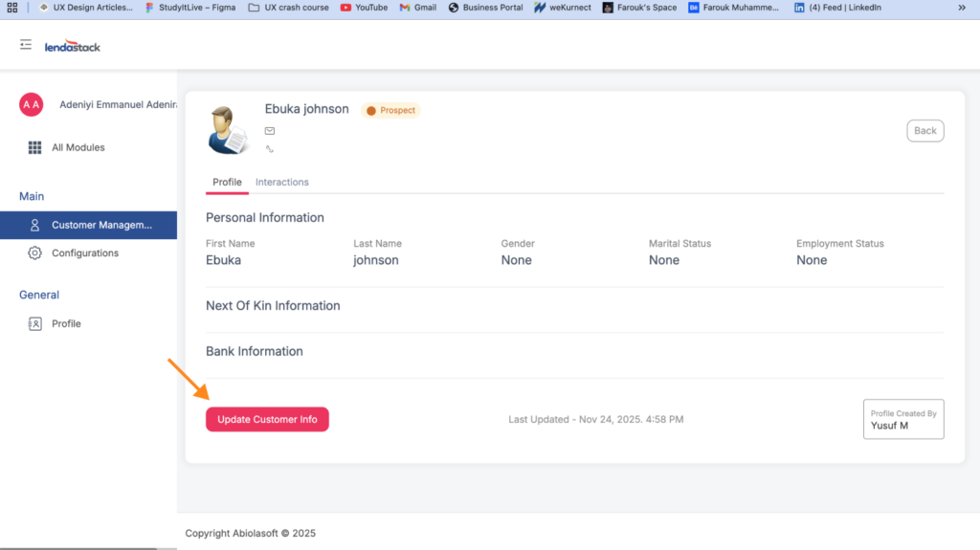This screenshot has width=980, height=550.
Task: Click the customer profile picture
Action: coord(228,129)
